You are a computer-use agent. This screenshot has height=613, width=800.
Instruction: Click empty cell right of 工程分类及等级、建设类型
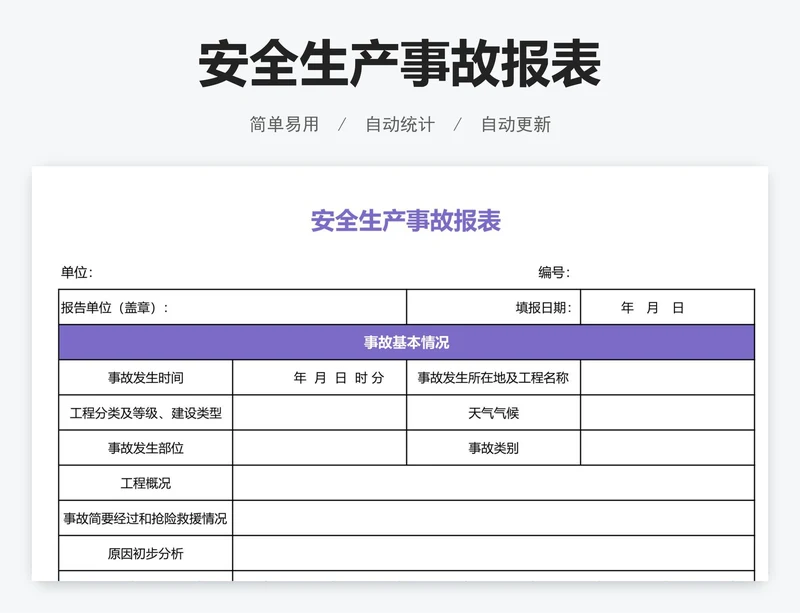pyautogui.click(x=319, y=413)
